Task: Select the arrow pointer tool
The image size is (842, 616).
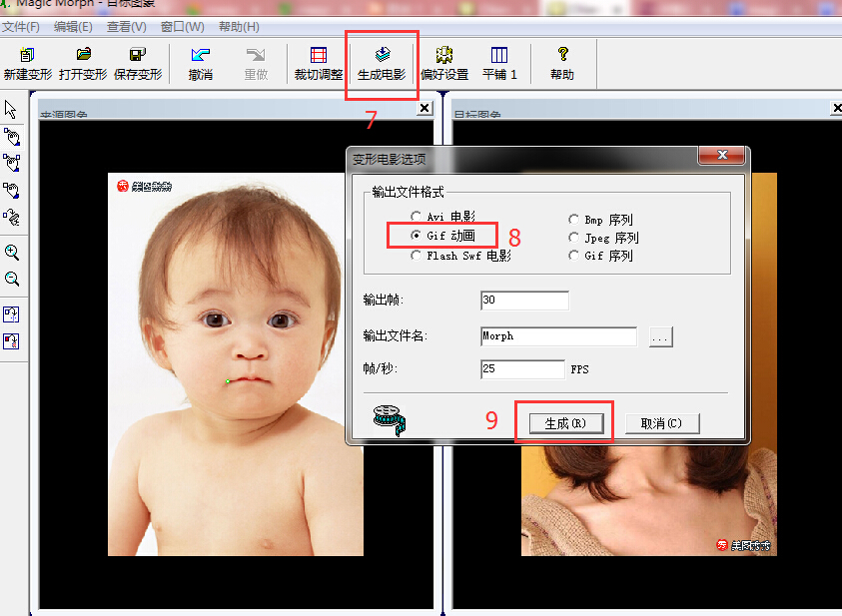Action: [11, 109]
